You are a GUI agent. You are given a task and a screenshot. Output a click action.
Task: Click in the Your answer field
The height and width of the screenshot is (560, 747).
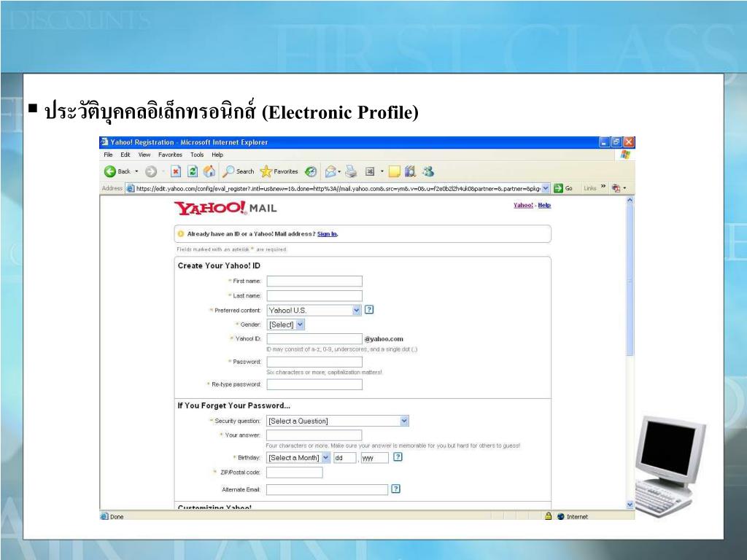click(314, 435)
